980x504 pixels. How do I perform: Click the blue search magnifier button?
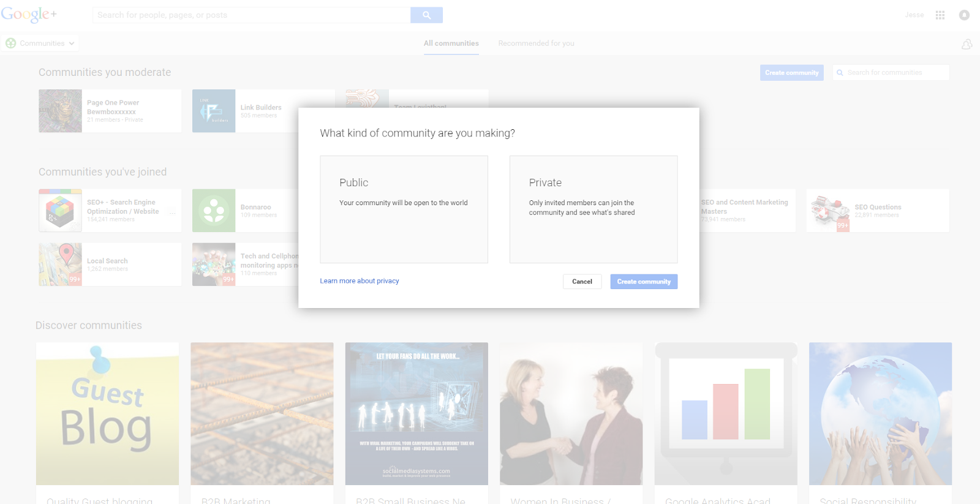click(426, 15)
